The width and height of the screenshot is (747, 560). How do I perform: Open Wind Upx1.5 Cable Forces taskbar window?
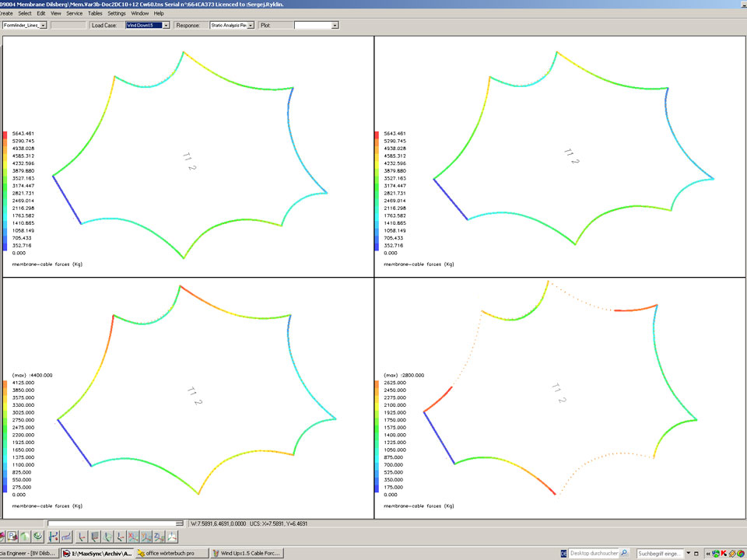point(247,553)
